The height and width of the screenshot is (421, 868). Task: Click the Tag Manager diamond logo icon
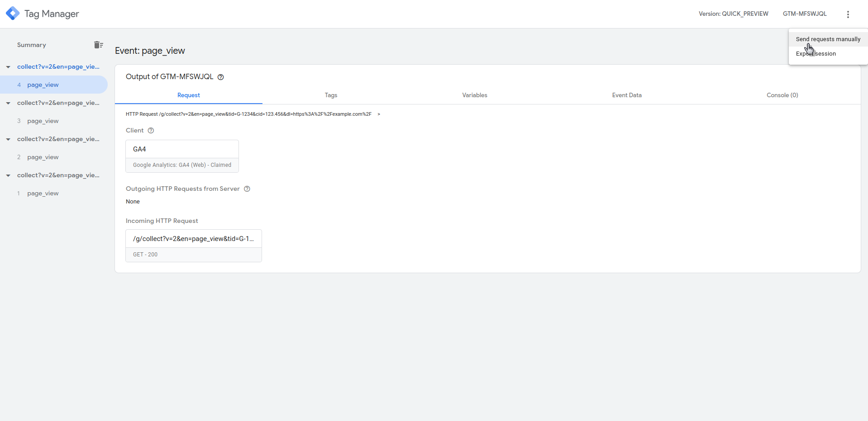point(12,13)
